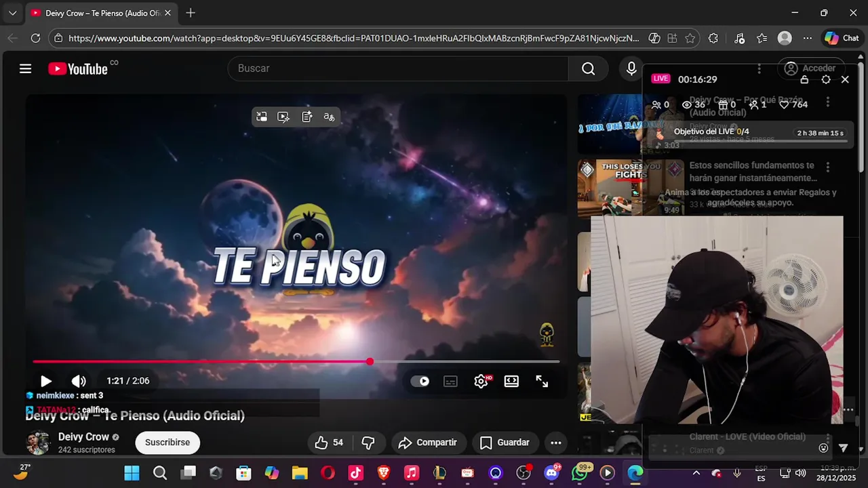Focus the Buscar search field
Viewport: 868px width, 488px height.
point(398,68)
